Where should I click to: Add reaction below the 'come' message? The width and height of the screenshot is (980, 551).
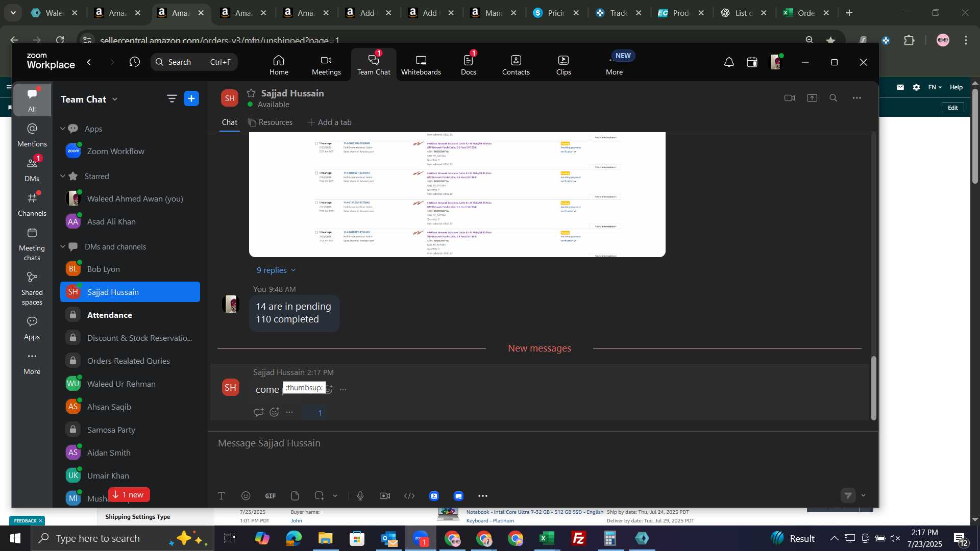(x=274, y=412)
